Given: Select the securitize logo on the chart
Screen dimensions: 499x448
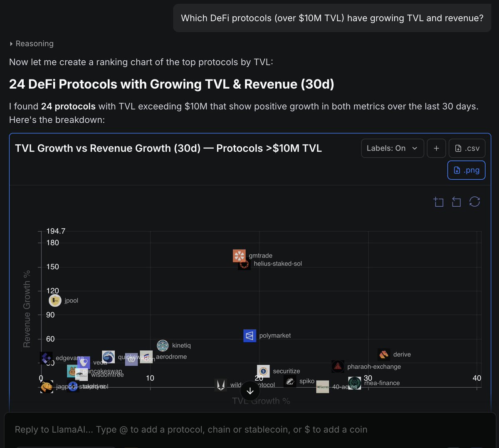Looking at the screenshot, I should (263, 371).
